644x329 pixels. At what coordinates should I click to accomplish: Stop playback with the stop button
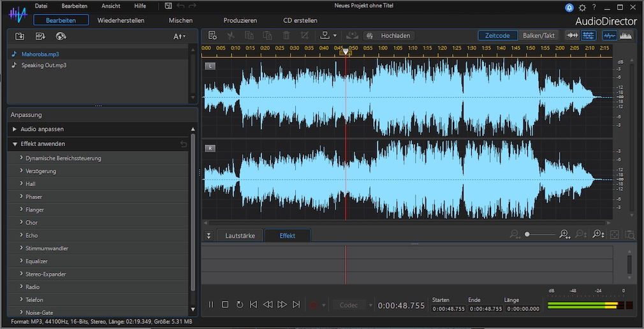point(225,305)
